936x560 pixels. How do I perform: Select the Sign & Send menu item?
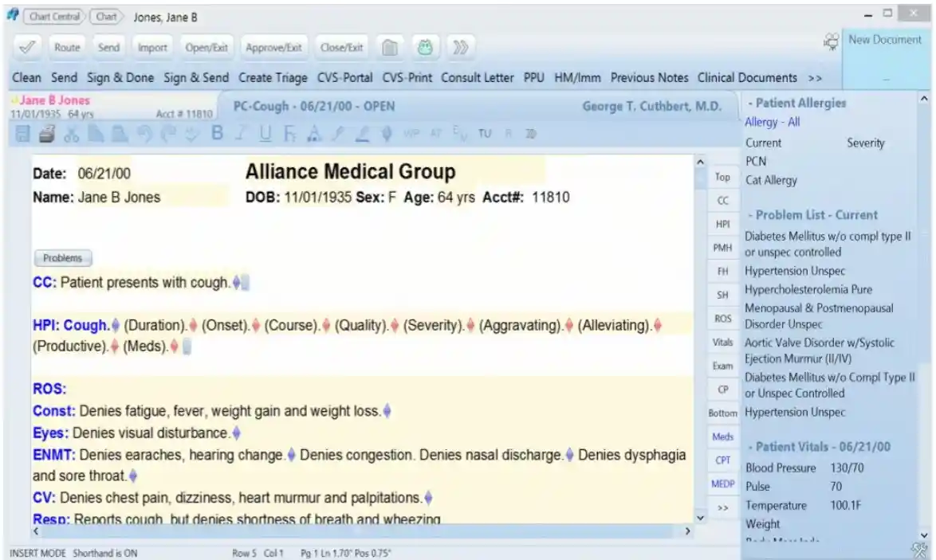(x=197, y=78)
